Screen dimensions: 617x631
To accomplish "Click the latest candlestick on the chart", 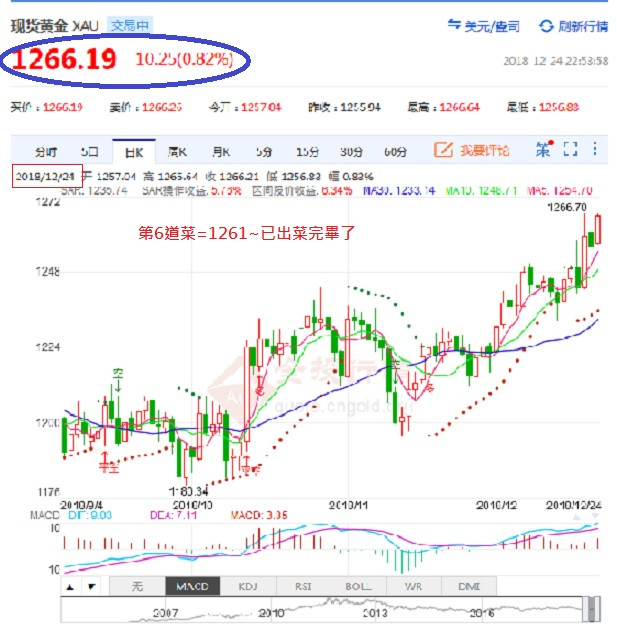I will tap(598, 229).
